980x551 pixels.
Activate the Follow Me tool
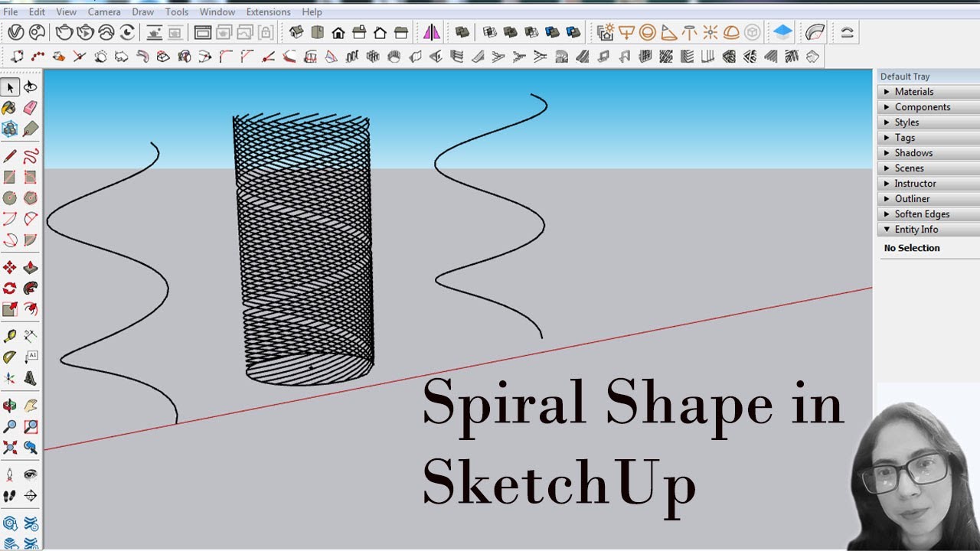pyautogui.click(x=31, y=289)
